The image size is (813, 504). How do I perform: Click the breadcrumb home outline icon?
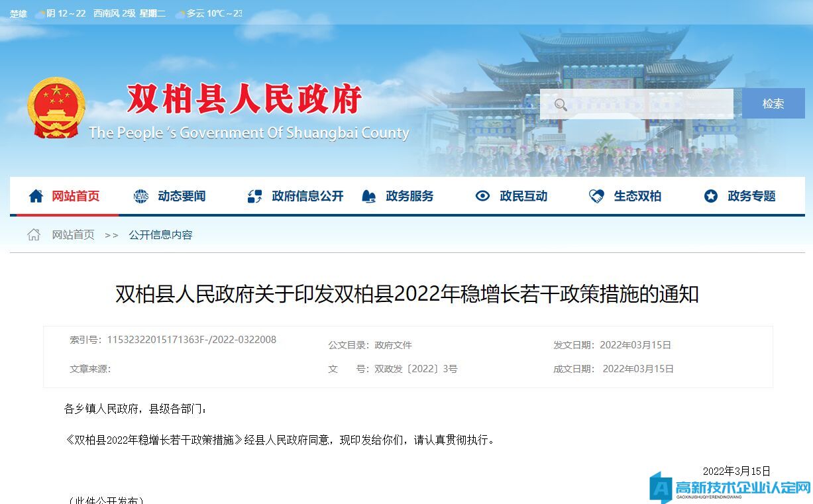click(x=34, y=234)
